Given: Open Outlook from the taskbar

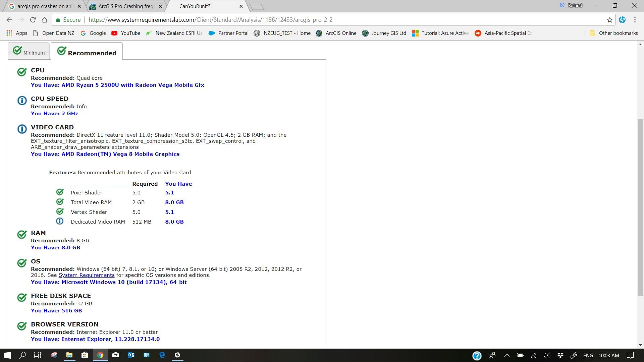Looking at the screenshot, I should click(131, 355).
